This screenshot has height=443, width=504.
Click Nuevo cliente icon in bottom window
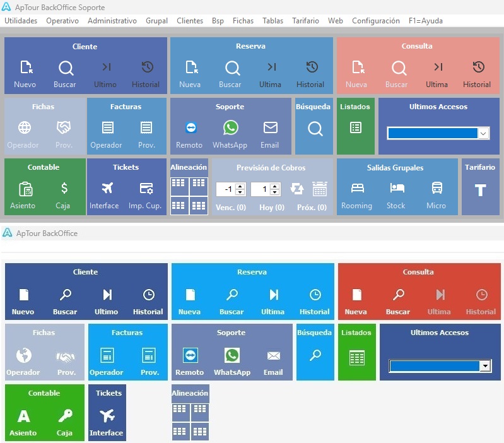(x=24, y=295)
